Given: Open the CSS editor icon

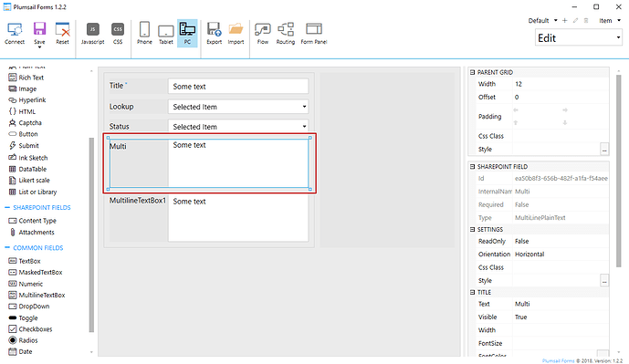Looking at the screenshot, I should (x=118, y=33).
